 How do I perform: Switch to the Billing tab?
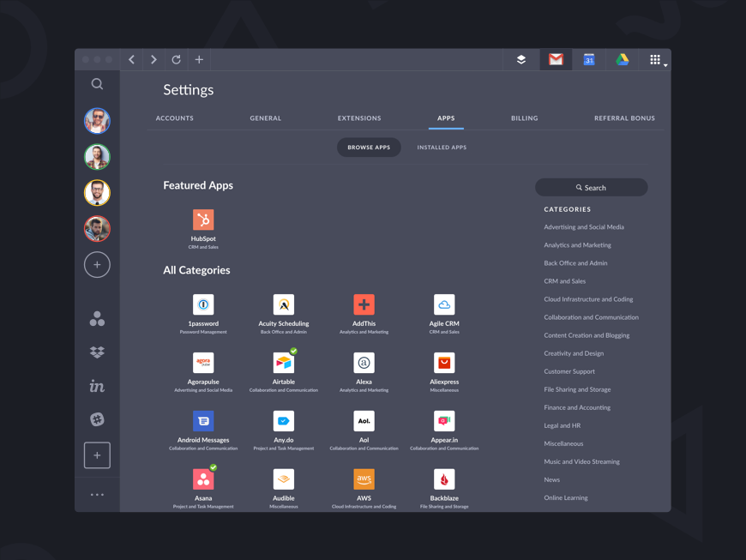tap(524, 118)
